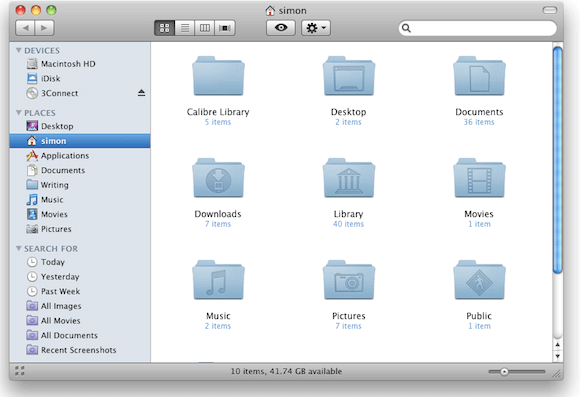Click the "5 items" label
The height and width of the screenshot is (397, 580).
click(x=218, y=122)
